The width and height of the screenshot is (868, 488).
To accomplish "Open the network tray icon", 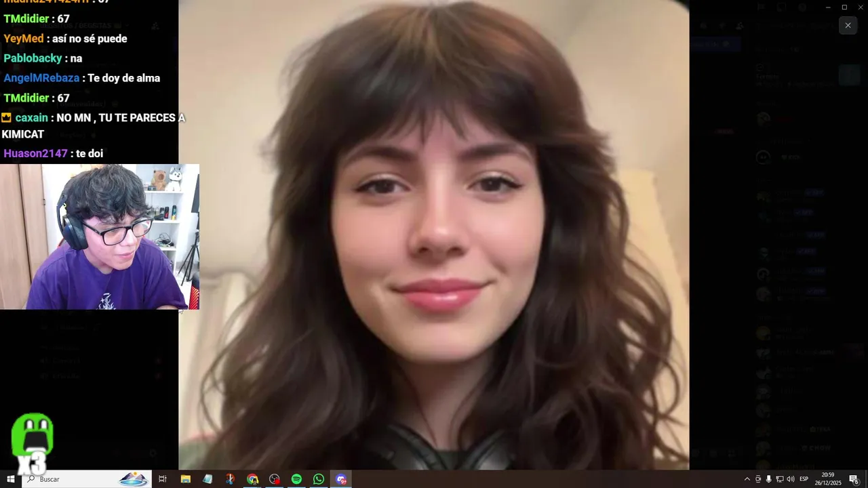I will coord(779,479).
